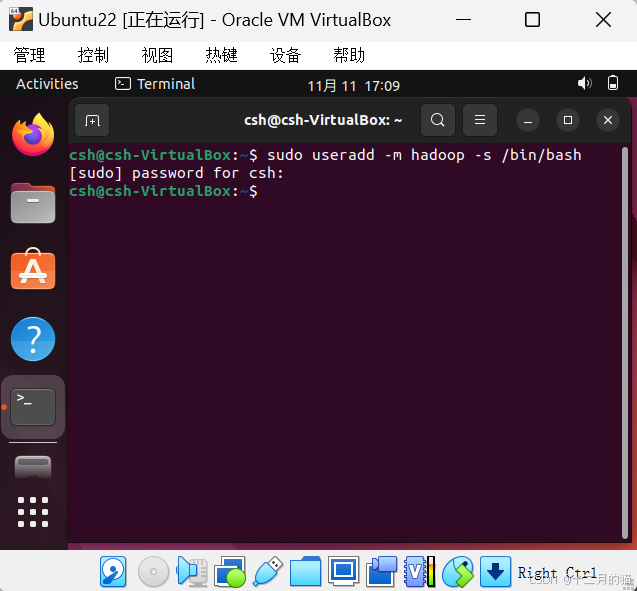Image resolution: width=637 pixels, height=591 pixels.
Task: Open the 热键 menu
Action: (221, 55)
